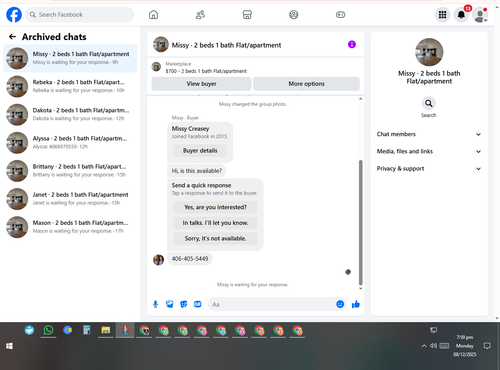The height and width of the screenshot is (370, 500).
Task: Open WhatsApp from the taskbar
Action: 48,330
